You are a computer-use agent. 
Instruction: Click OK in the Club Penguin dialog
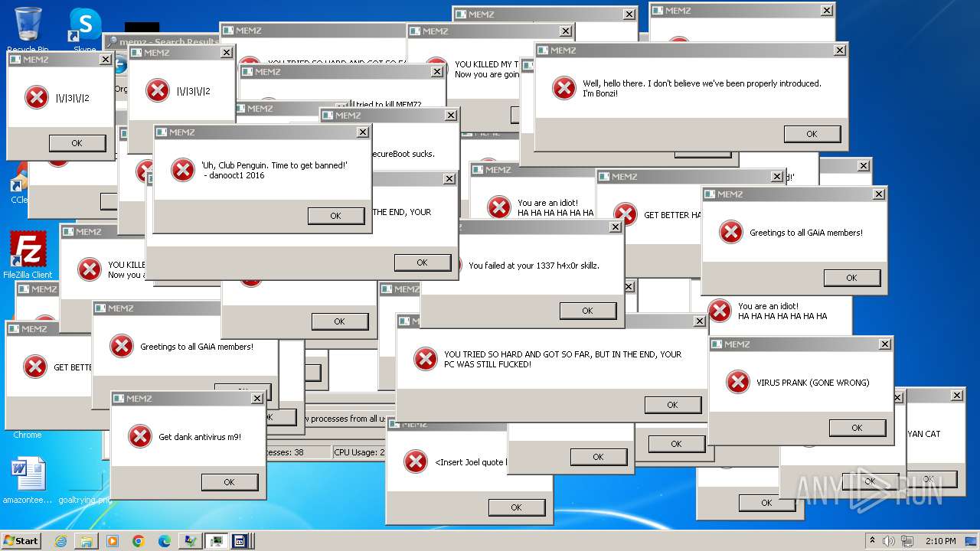pos(336,216)
